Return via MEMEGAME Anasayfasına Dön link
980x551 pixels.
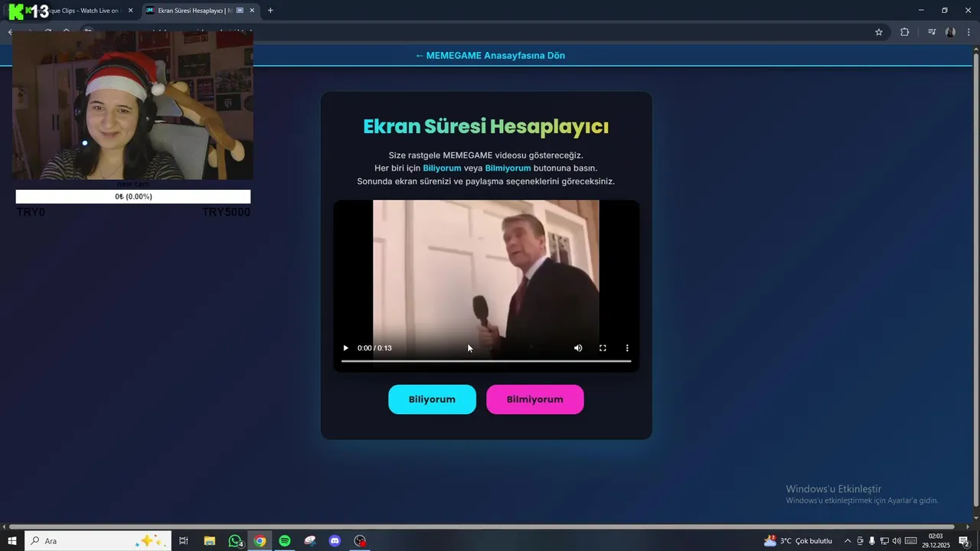[x=490, y=56]
